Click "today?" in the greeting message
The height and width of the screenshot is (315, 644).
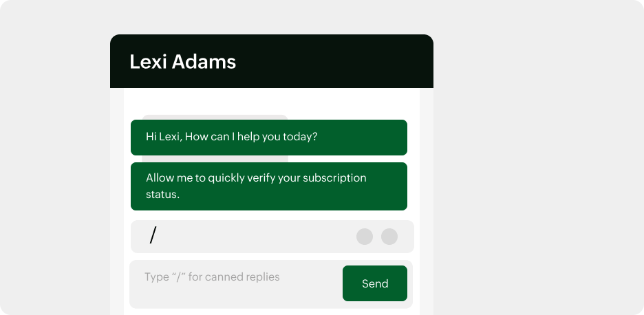coord(300,136)
